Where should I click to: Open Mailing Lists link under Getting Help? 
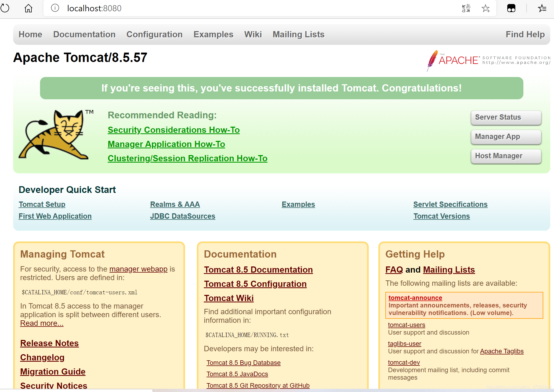click(449, 270)
